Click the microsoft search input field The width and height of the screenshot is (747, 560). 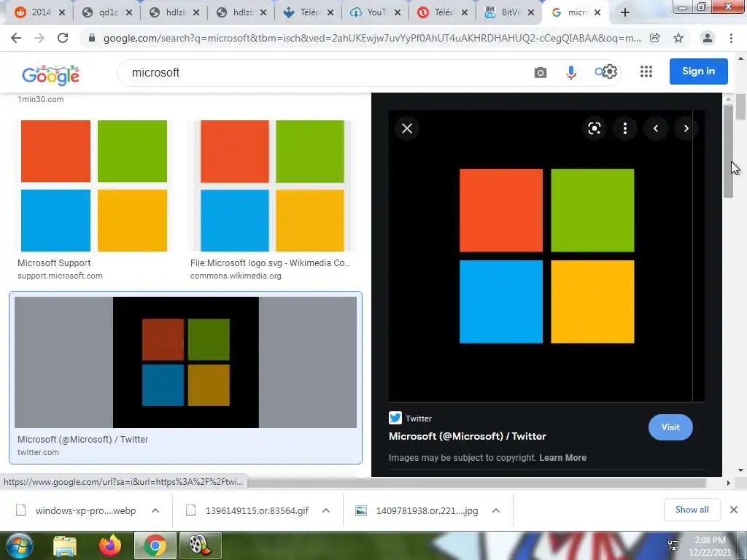pos(324,72)
